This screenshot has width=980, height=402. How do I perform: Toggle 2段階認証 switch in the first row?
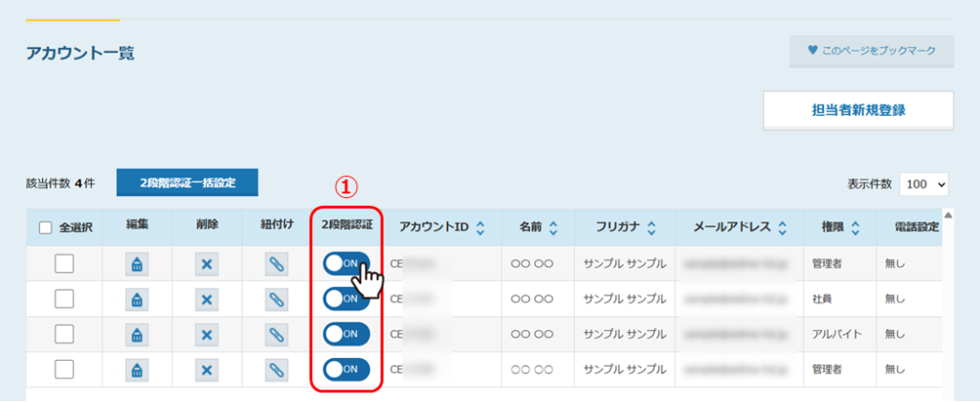click(x=345, y=264)
